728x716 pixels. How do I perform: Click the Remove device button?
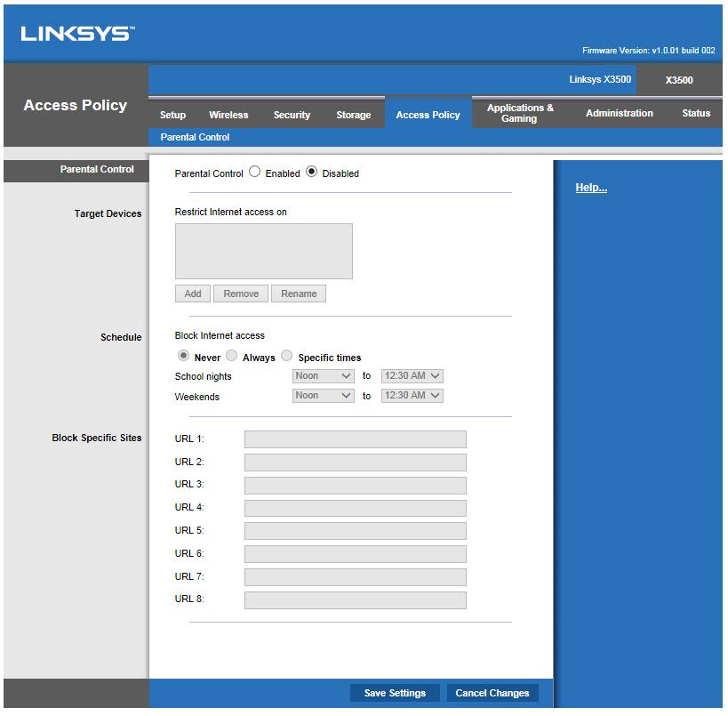241,294
